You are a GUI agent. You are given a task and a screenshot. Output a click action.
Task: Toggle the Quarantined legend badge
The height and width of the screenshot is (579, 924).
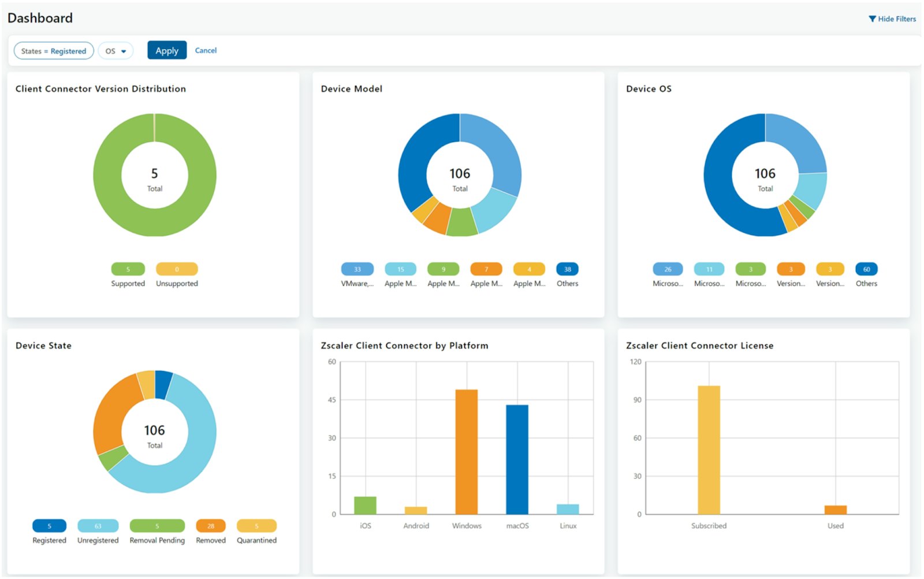point(256,526)
